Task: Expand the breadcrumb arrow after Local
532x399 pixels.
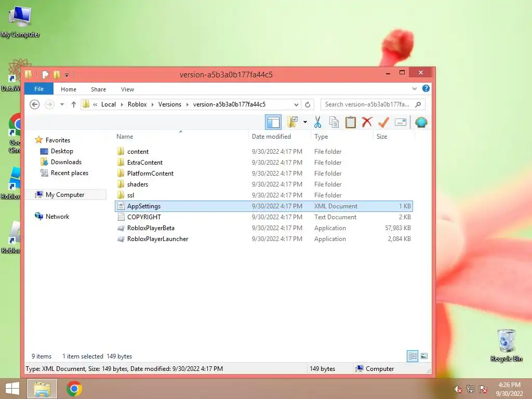Action: (x=122, y=104)
